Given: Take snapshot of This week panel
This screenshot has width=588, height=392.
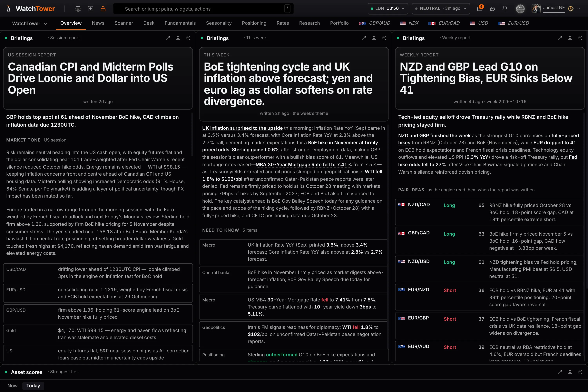Looking at the screenshot, I should click(374, 38).
